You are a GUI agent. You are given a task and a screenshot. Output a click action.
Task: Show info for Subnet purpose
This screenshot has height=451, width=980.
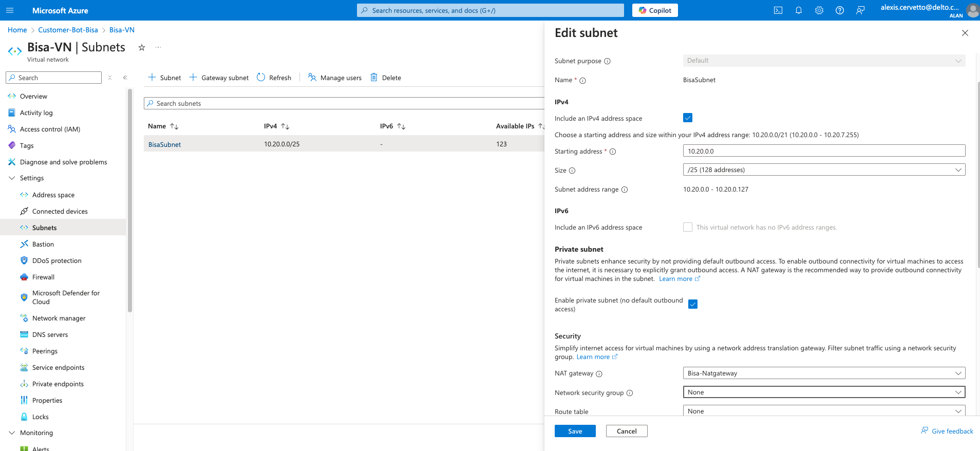coord(607,61)
